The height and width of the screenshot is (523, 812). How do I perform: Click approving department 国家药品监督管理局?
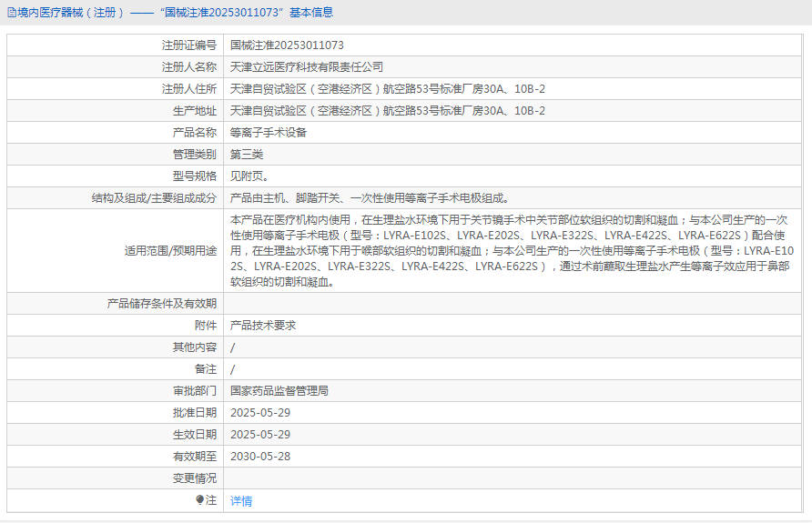point(279,391)
